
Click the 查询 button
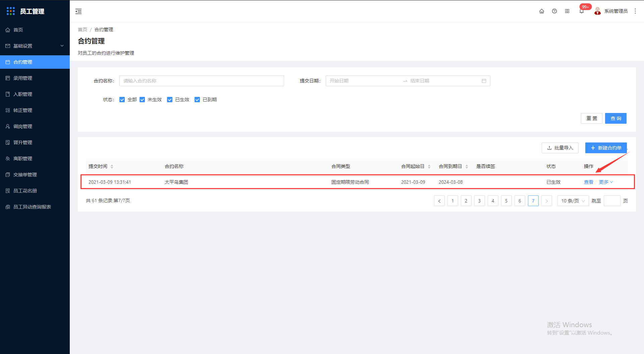[616, 118]
